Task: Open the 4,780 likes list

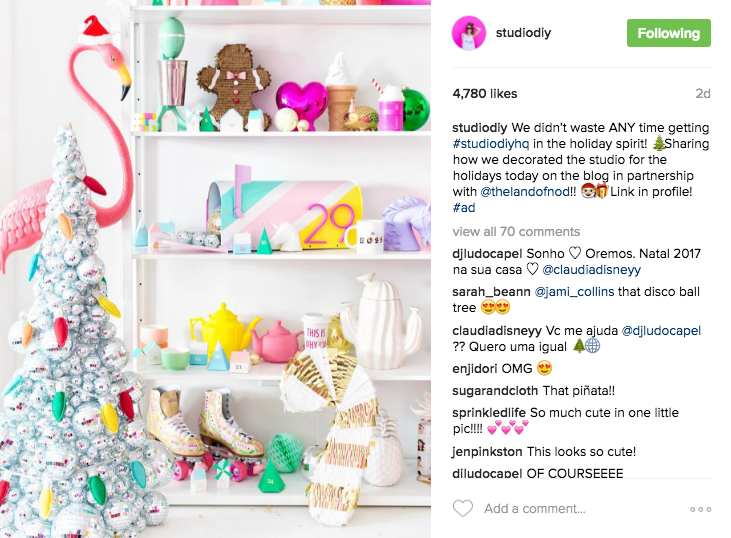Action: [485, 94]
